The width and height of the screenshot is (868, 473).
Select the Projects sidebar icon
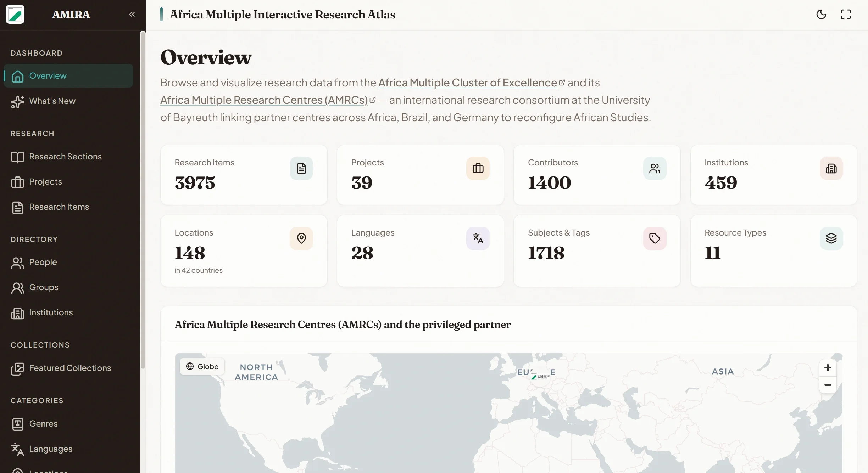[x=18, y=182]
